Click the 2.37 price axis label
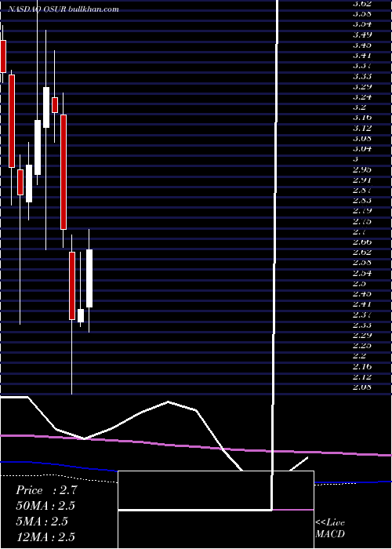Viewport: 392px width, 549px height. click(x=362, y=314)
